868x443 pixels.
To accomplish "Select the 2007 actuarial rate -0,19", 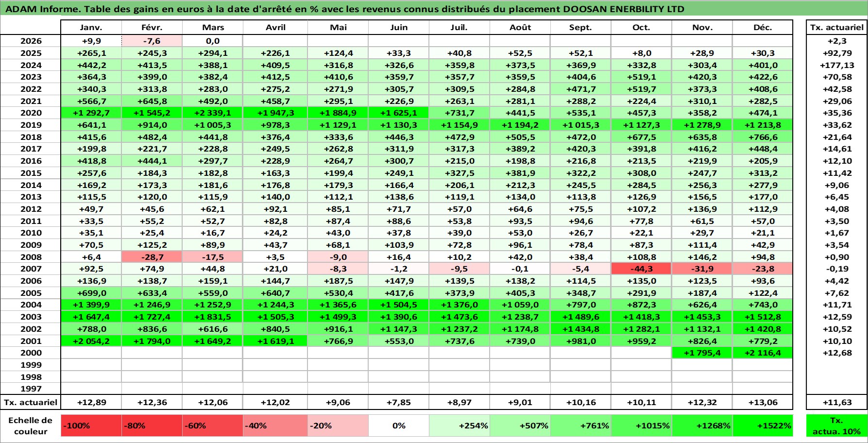I will [x=836, y=269].
